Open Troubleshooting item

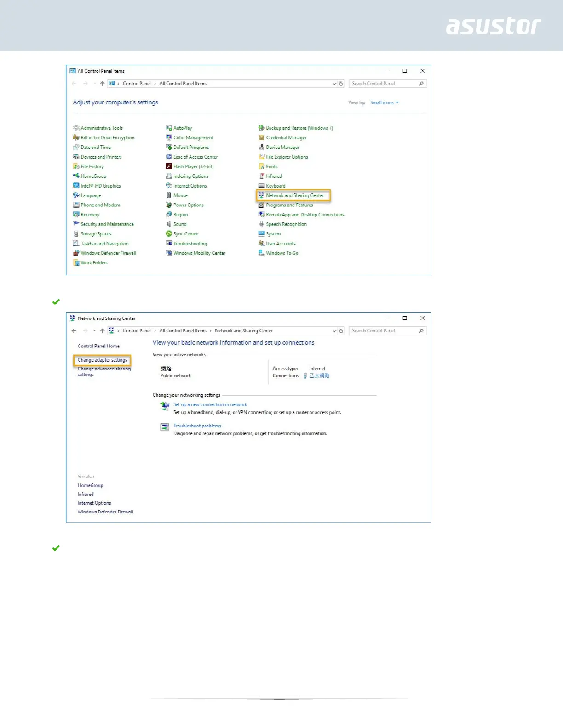click(x=190, y=244)
